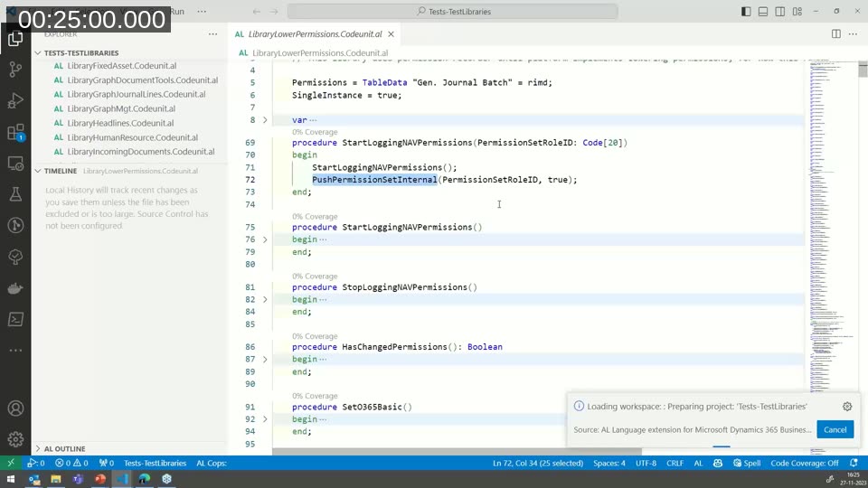Open LibraryHumanResource.Codeunit.al file

click(x=132, y=137)
